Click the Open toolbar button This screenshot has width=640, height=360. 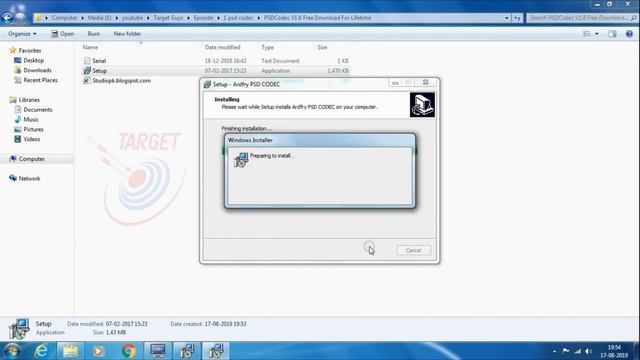pos(62,34)
